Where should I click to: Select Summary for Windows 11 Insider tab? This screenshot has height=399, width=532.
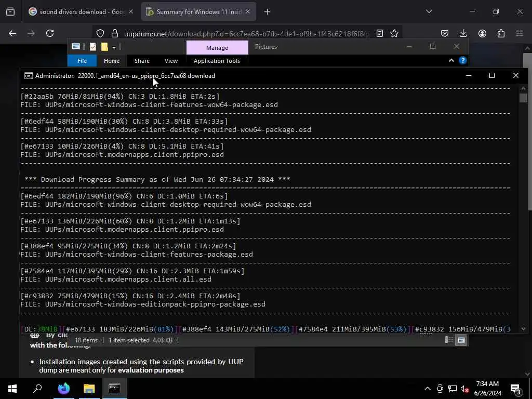(x=198, y=12)
